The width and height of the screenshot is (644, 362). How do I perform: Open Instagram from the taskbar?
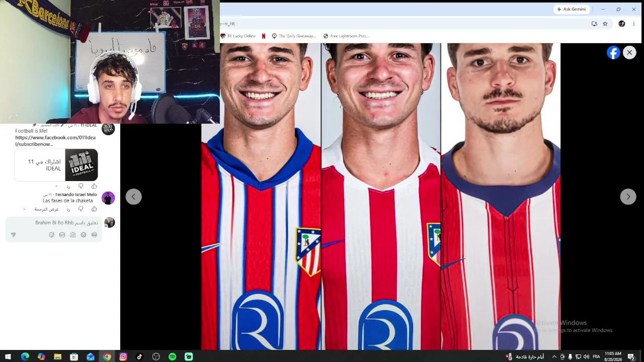[123, 356]
